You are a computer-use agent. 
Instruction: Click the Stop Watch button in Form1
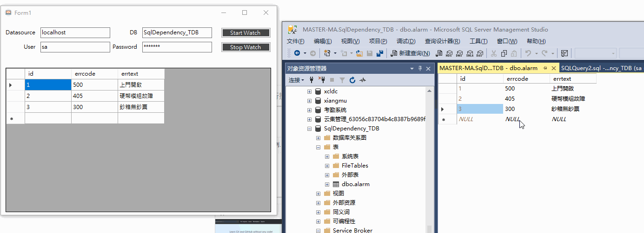(246, 47)
